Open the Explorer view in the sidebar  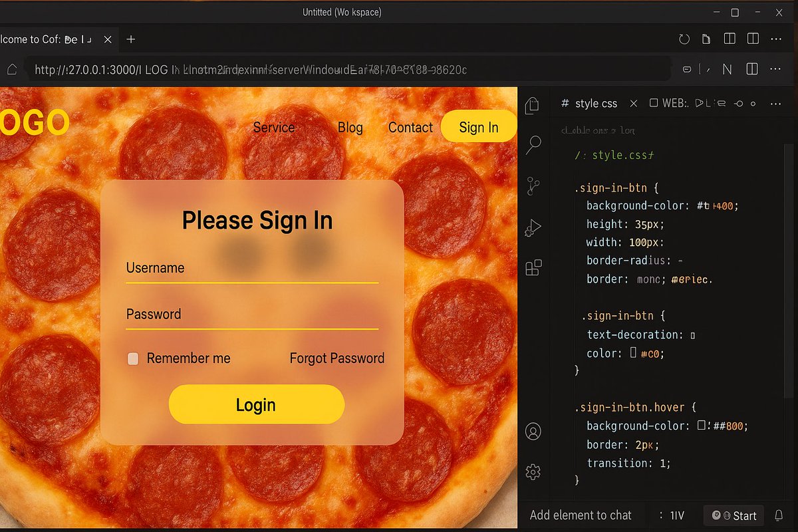[x=533, y=104]
